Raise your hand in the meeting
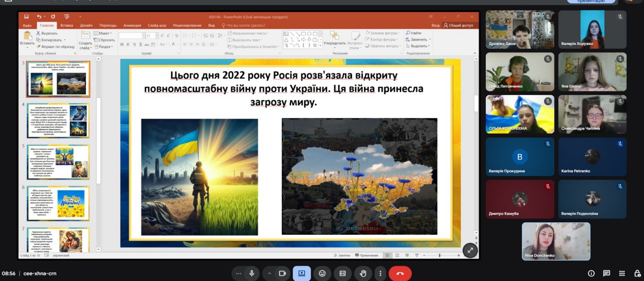644x281 pixels. pos(363,273)
